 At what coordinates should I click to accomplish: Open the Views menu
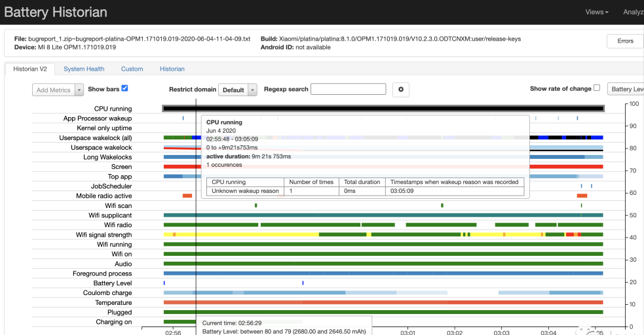point(596,12)
